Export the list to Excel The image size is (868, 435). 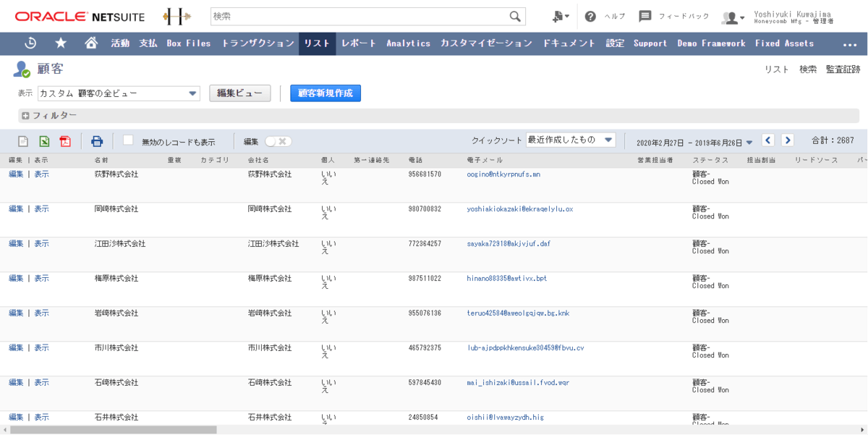[x=44, y=141]
